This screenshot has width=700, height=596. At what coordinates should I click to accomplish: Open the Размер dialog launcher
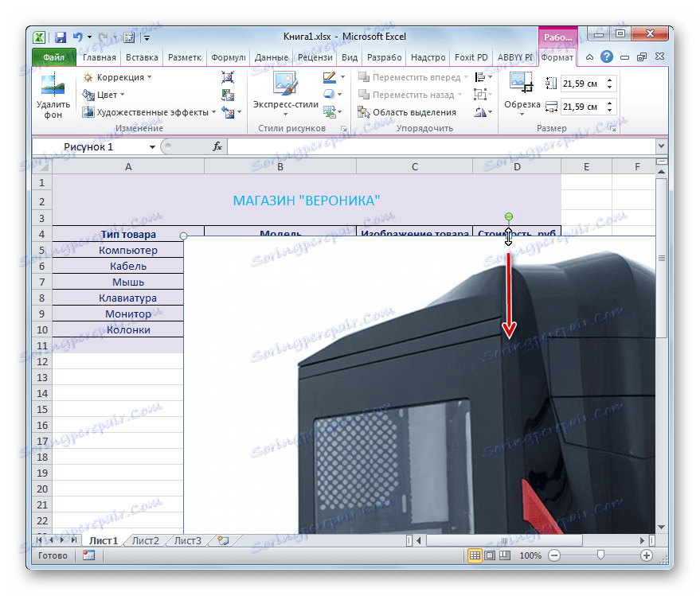coord(613,128)
